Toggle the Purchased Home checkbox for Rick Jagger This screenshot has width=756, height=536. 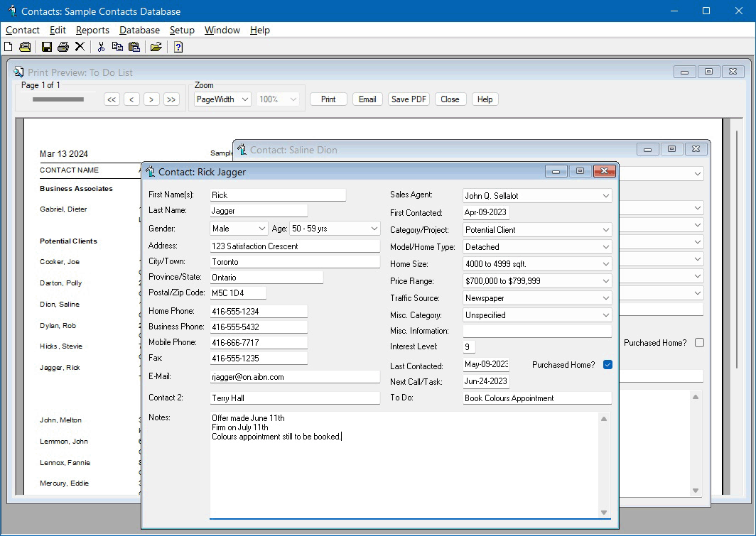click(x=607, y=364)
